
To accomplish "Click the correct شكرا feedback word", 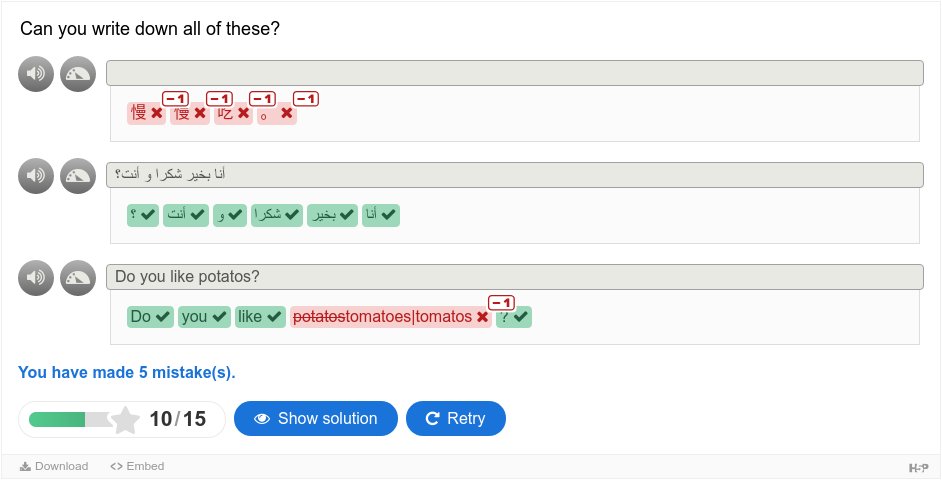I will 277,215.
